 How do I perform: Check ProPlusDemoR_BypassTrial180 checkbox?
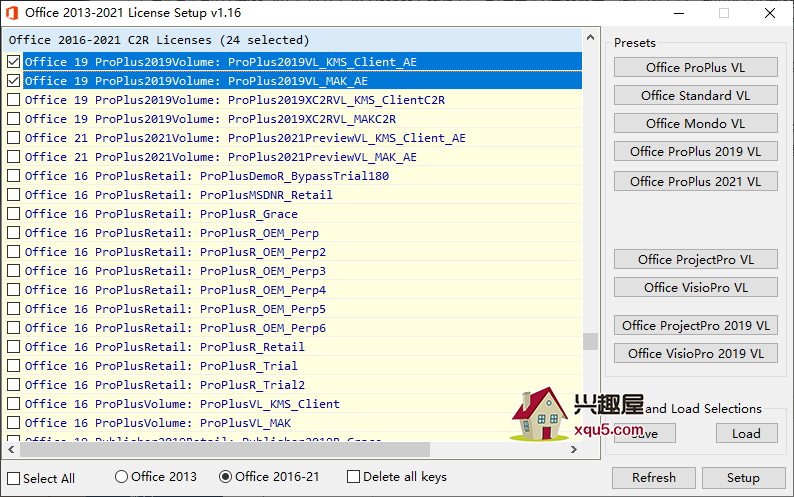coord(14,176)
